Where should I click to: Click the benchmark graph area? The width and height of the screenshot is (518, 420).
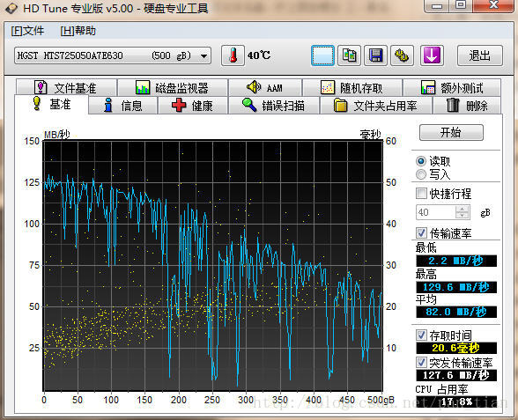pos(213,266)
